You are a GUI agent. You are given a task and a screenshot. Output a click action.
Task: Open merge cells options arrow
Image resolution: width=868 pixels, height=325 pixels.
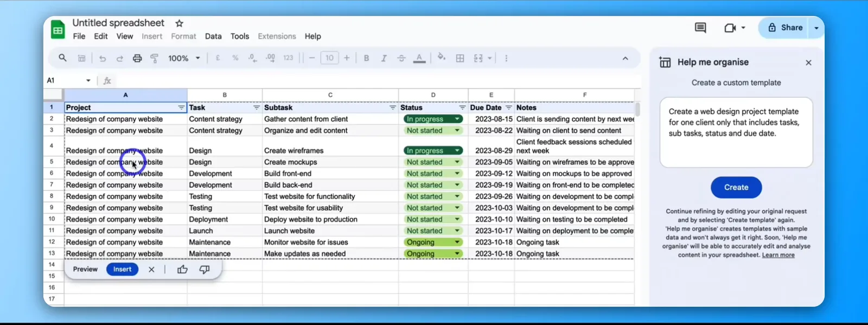[x=489, y=58]
